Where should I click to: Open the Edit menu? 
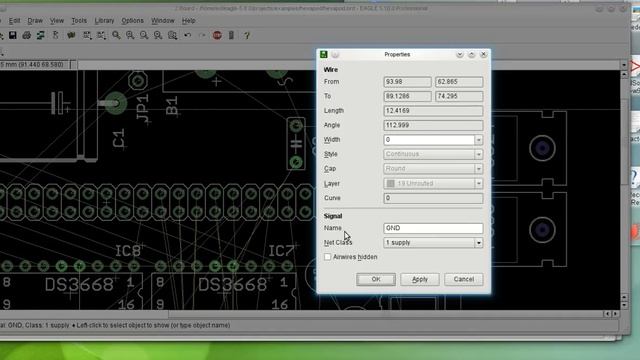tap(14, 20)
